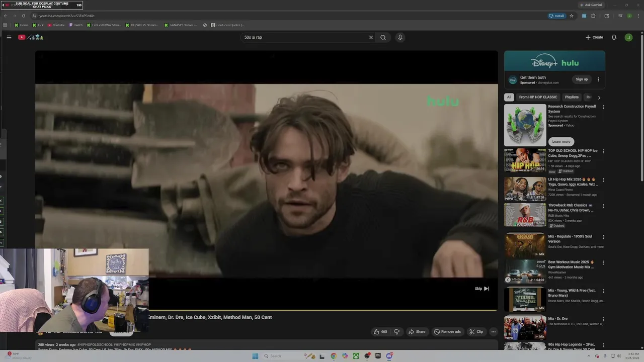Click the taskbar Search box

click(x=282, y=356)
